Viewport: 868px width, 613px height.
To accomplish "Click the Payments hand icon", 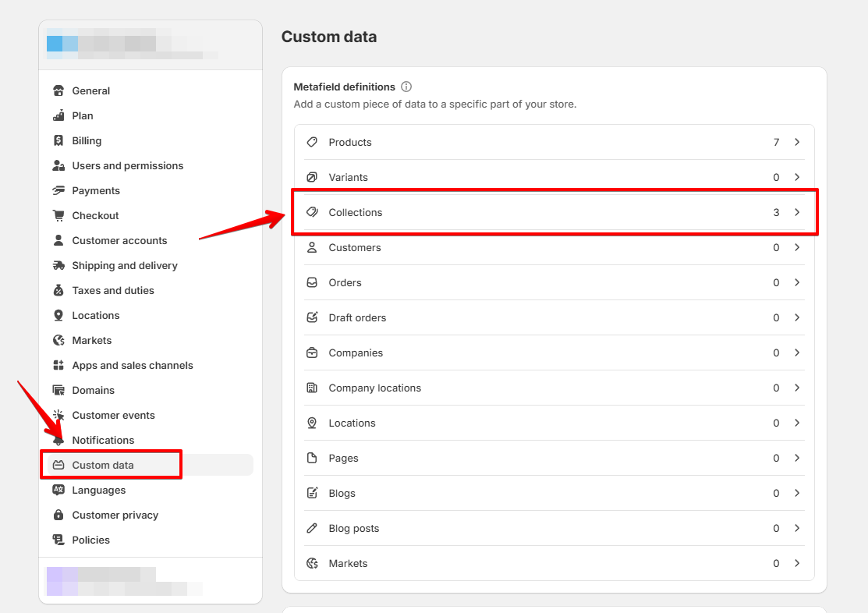I will (58, 190).
